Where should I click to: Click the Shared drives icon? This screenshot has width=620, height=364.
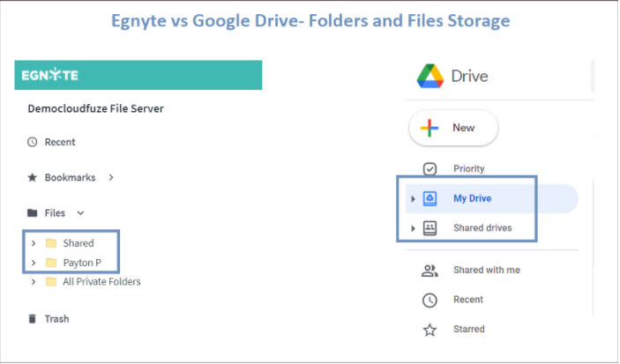pyautogui.click(x=430, y=228)
